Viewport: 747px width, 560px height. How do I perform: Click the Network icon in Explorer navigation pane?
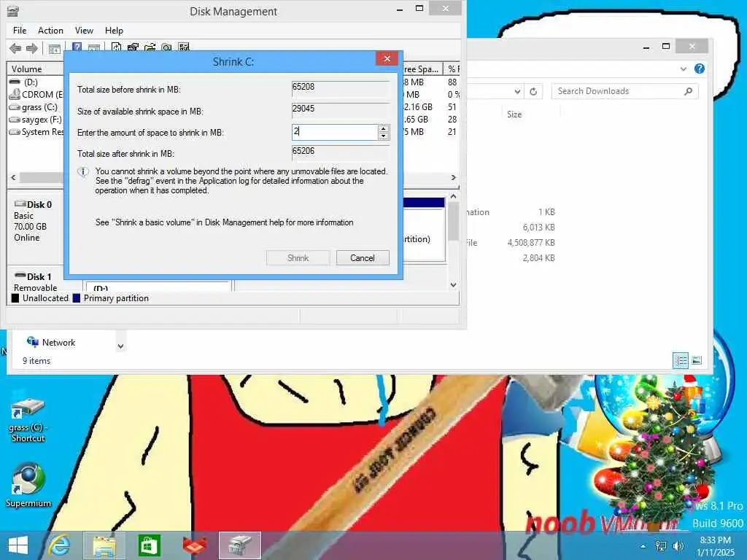pos(33,342)
